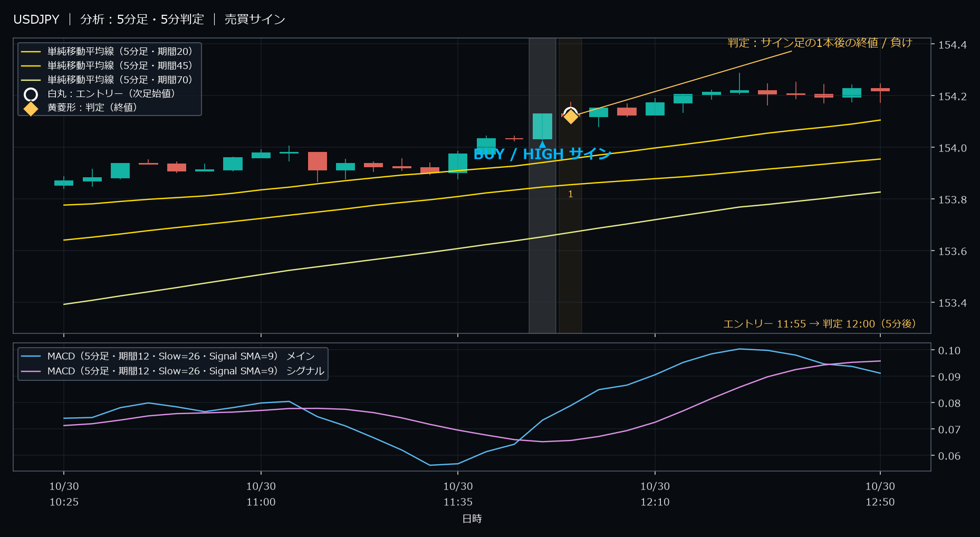980x537 pixels.
Task: Click the white circle icon in the legend
Action: tap(31, 94)
